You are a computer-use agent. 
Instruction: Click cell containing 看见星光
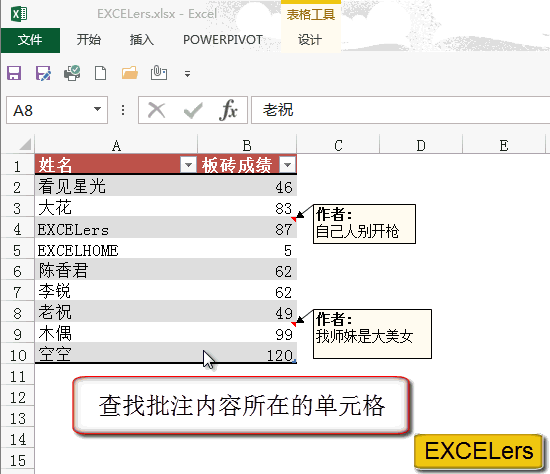(x=116, y=186)
